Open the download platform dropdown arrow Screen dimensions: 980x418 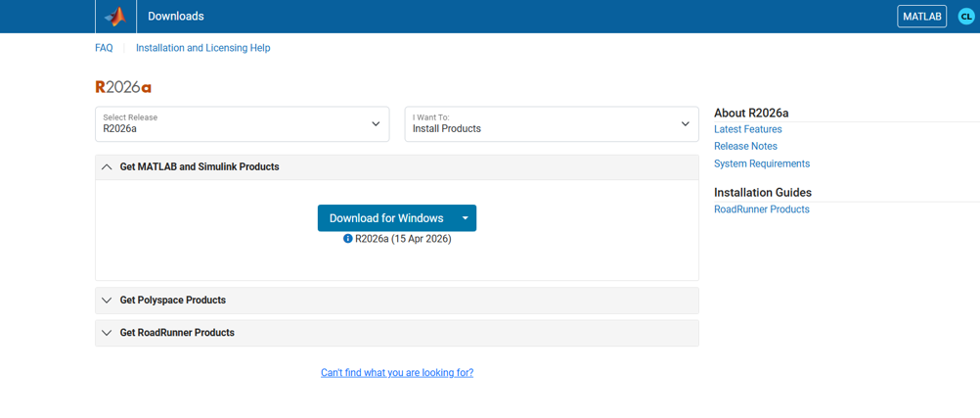[465, 217]
